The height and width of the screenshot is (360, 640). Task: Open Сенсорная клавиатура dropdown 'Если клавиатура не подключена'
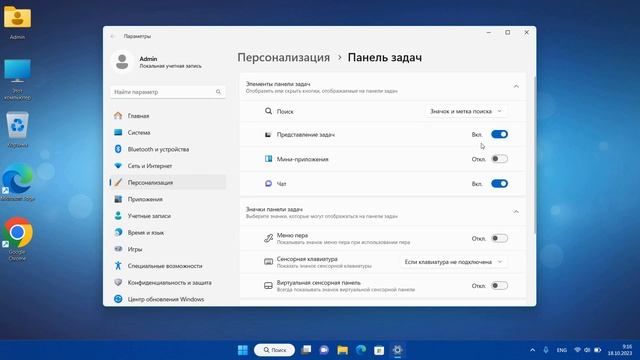click(x=453, y=262)
